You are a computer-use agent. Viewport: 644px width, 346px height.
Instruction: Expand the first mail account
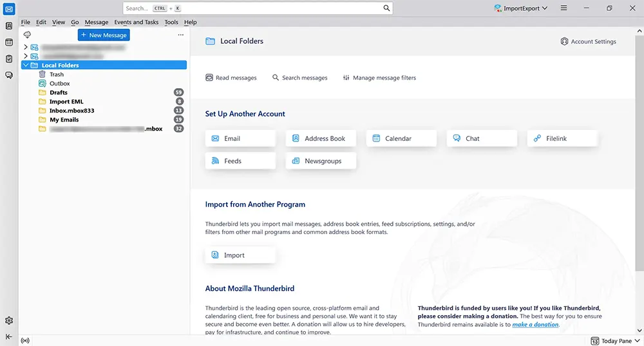click(x=26, y=47)
